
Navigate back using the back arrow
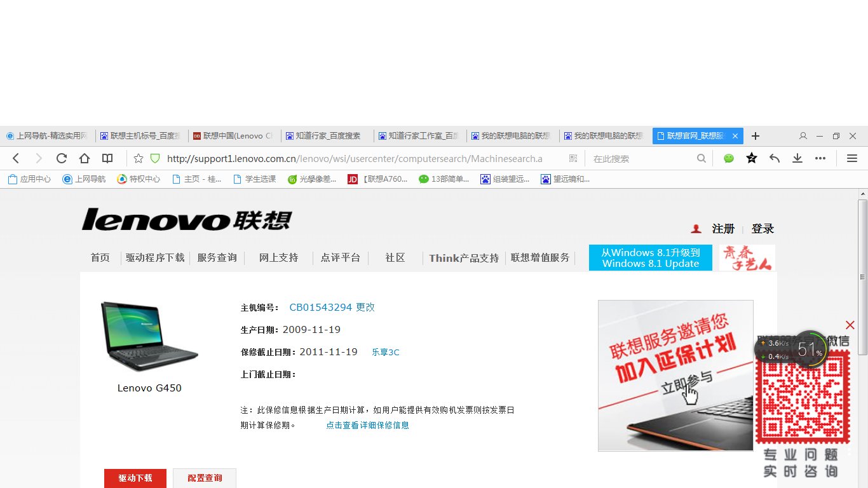click(15, 158)
